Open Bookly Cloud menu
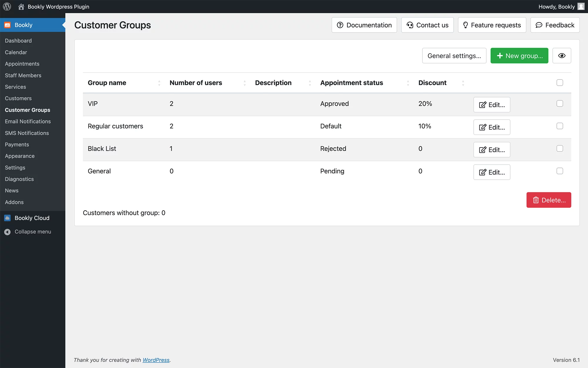Viewport: 588px width, 368px height. pyautogui.click(x=32, y=218)
